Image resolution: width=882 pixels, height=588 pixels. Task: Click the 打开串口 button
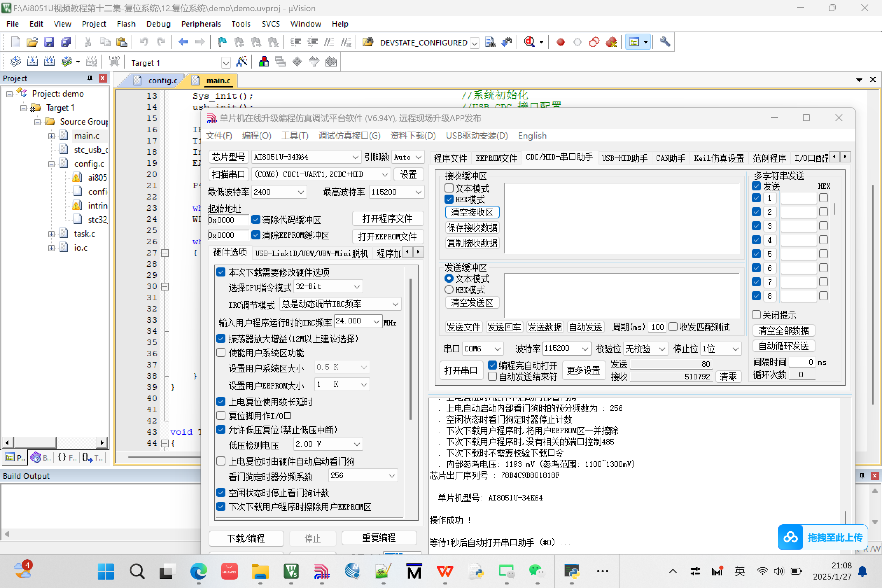[461, 371]
